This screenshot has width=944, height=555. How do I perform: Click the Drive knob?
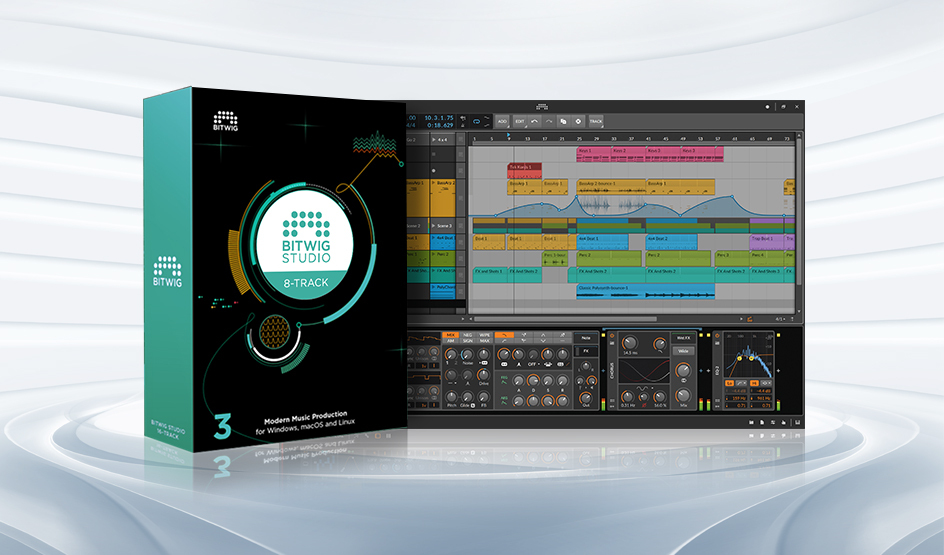(x=483, y=375)
